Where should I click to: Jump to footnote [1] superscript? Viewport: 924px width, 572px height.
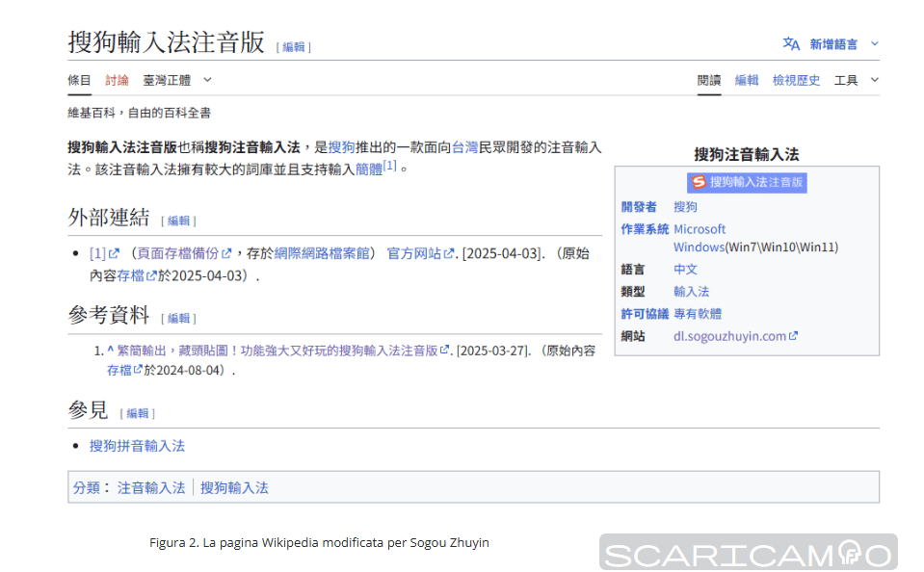pos(390,165)
